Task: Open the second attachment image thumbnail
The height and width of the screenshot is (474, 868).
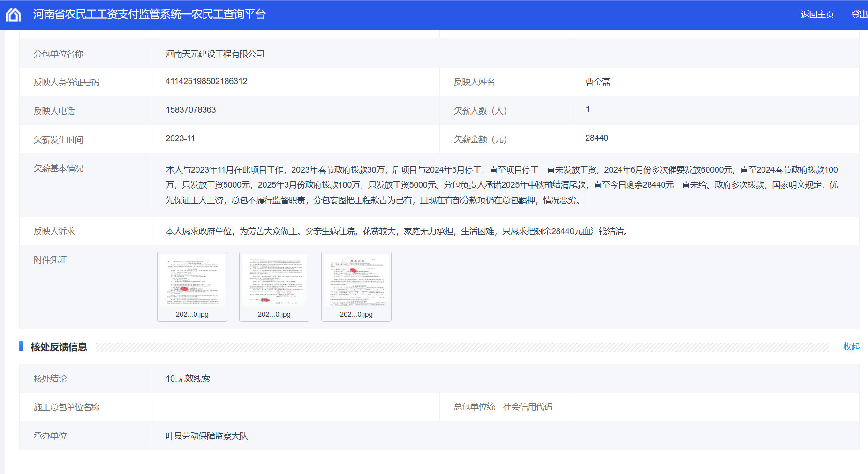Action: tap(274, 287)
